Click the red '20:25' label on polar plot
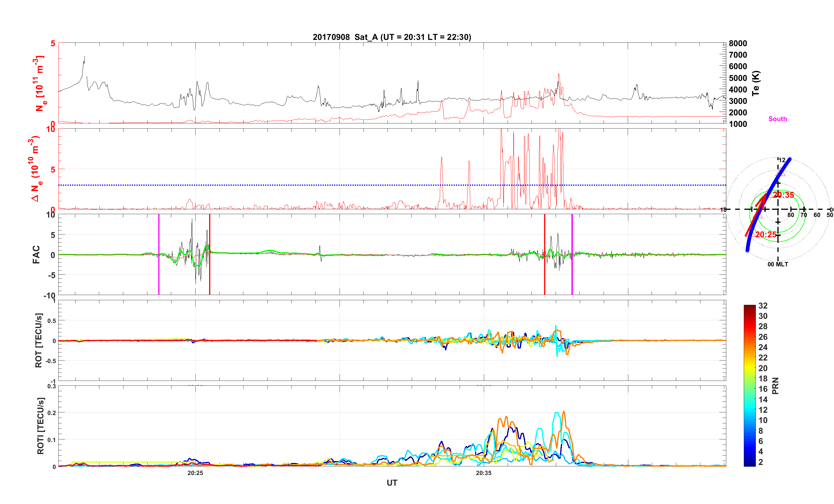Viewport: 834px width, 504px height. 766,234
